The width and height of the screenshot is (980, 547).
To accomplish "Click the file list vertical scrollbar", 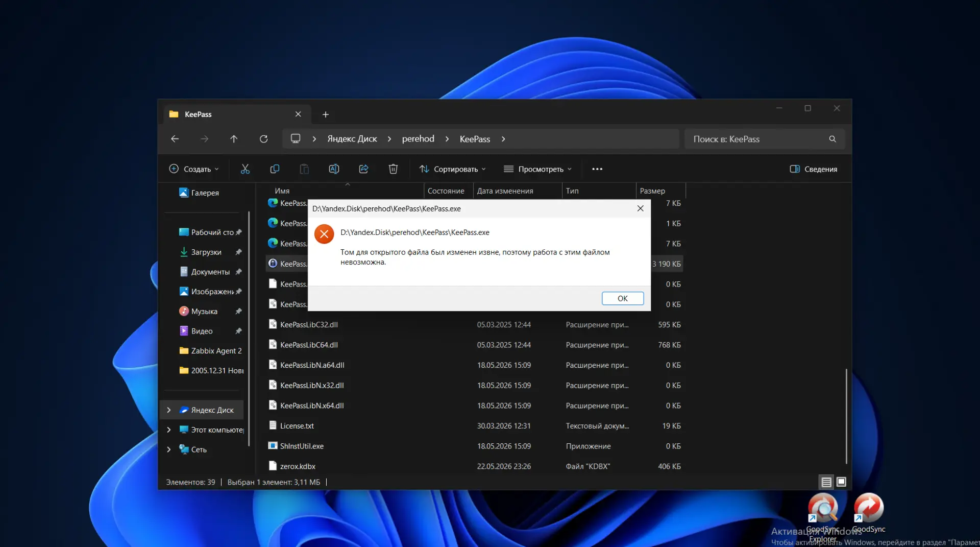I will (x=846, y=416).
